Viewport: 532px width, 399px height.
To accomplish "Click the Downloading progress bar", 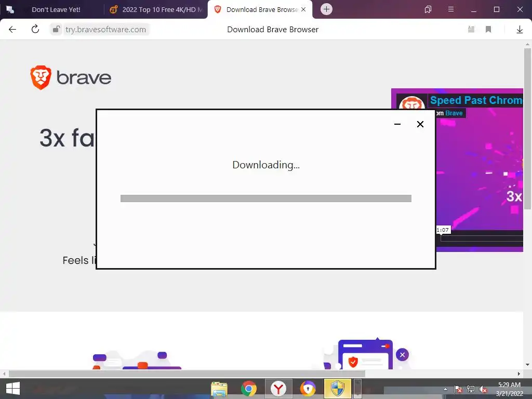I will click(x=265, y=198).
